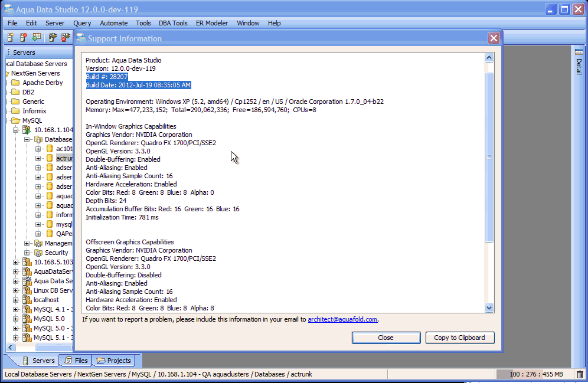
Task: Click the status bar path ending in actrunk
Action: click(158, 374)
